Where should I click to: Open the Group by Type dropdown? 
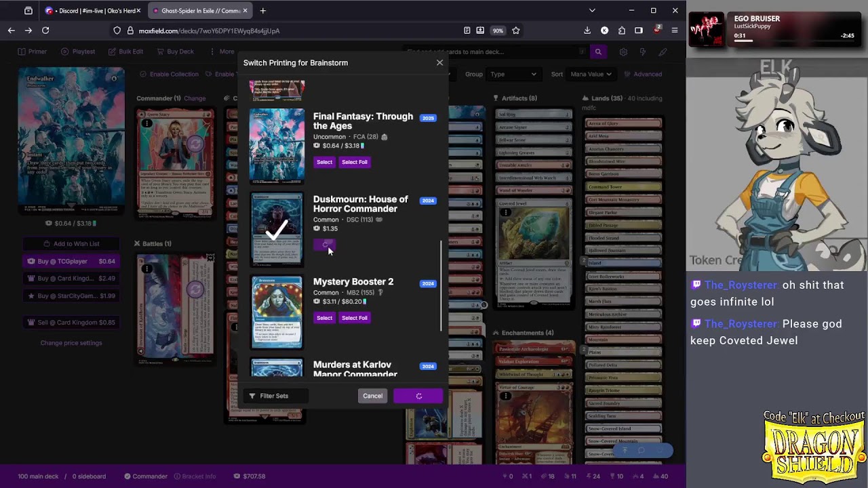coord(513,75)
